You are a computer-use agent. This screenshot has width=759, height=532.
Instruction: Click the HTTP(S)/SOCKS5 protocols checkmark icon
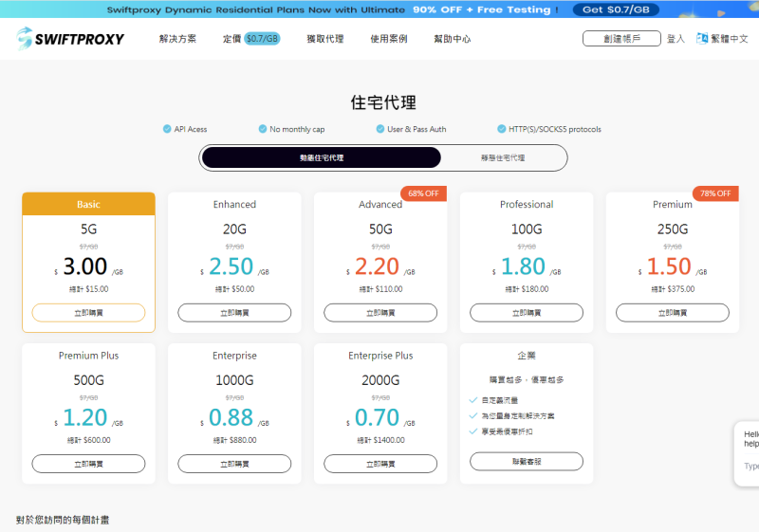[502, 129]
